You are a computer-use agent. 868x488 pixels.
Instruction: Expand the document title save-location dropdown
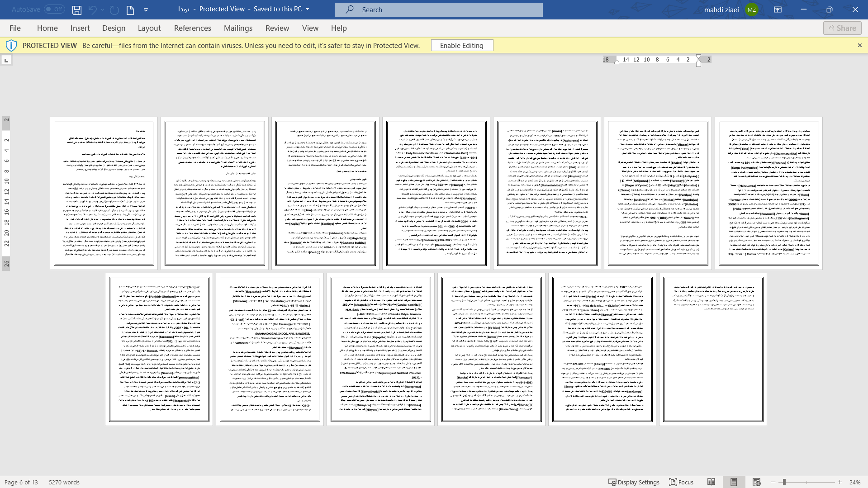coord(308,9)
